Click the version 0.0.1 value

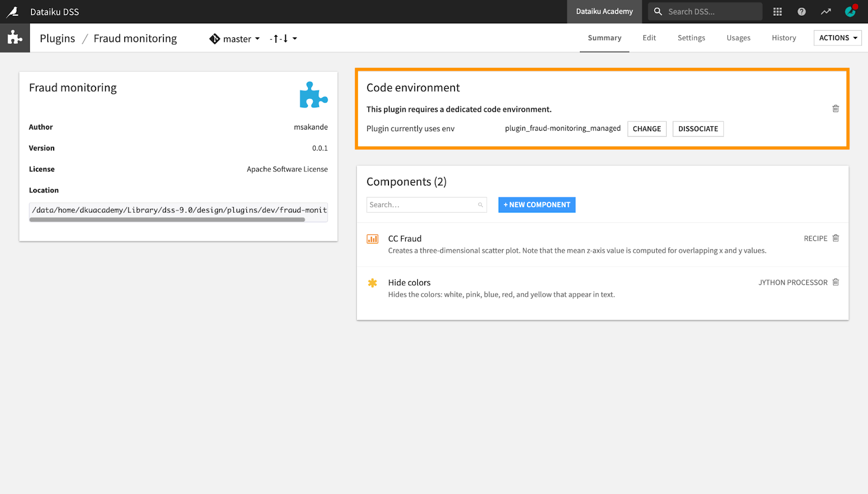(320, 148)
